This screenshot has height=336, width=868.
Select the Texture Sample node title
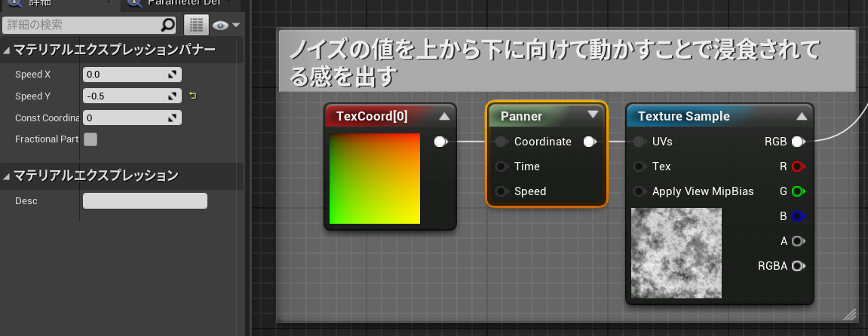(684, 116)
